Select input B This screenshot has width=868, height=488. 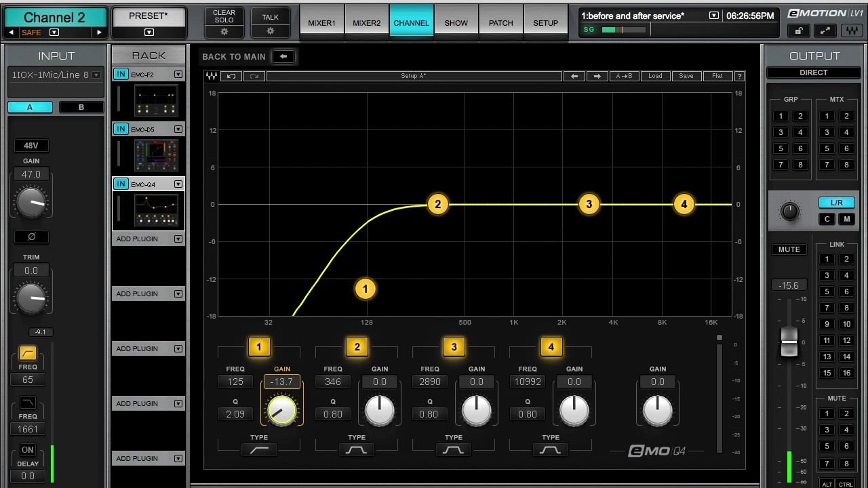pyautogui.click(x=81, y=107)
